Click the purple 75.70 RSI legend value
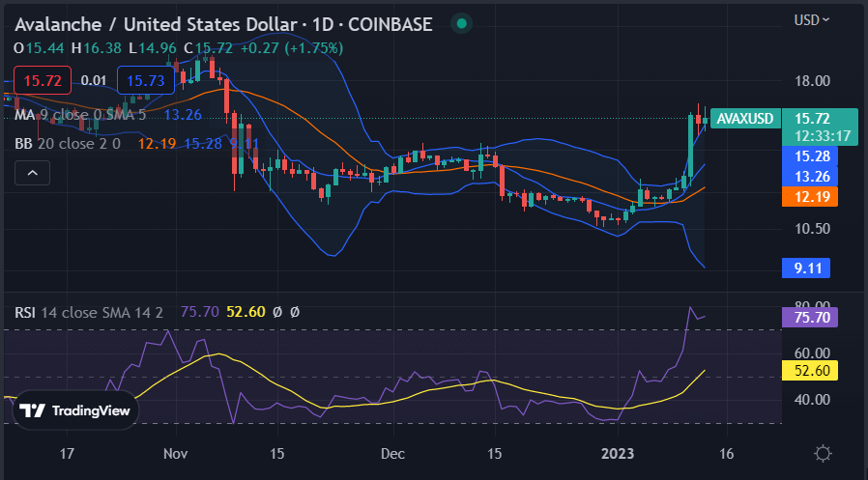 pyautogui.click(x=200, y=313)
